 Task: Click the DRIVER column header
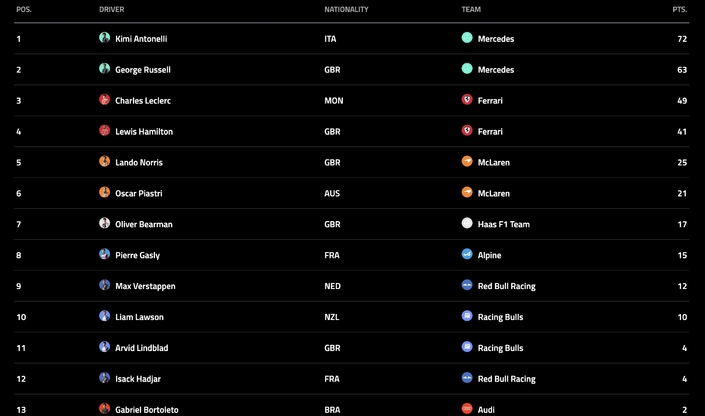(x=112, y=10)
